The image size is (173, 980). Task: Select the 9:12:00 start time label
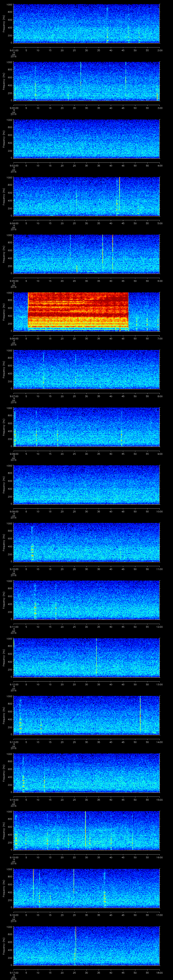coord(14,684)
